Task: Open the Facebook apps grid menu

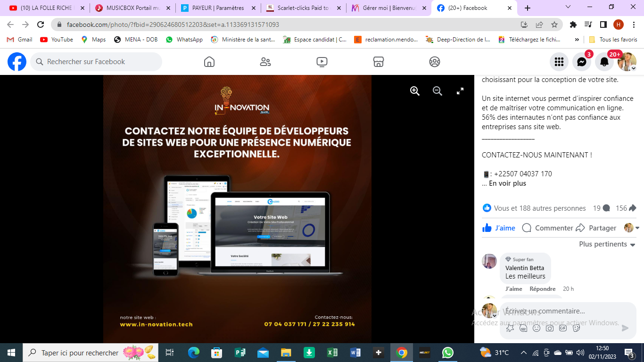Action: coord(559,62)
